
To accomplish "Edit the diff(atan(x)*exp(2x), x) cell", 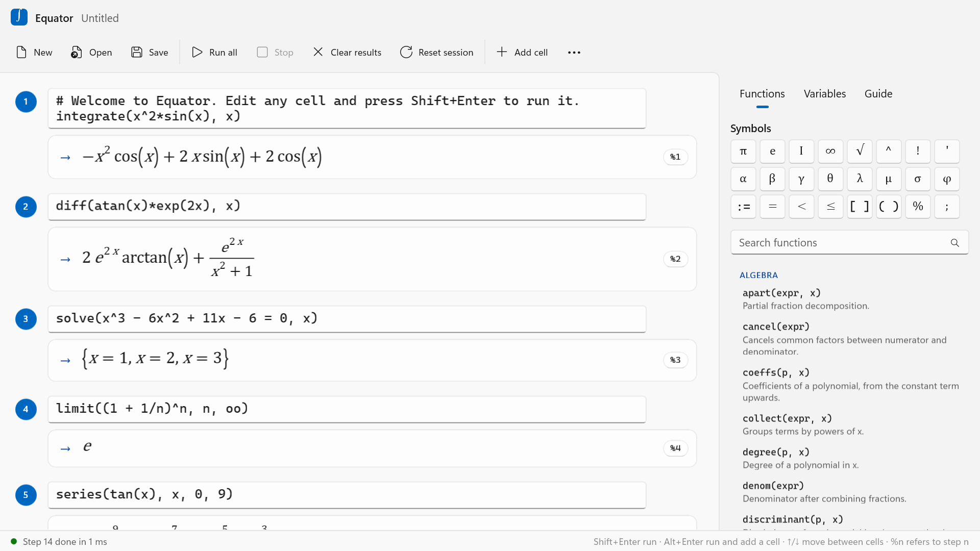I will [x=347, y=207].
